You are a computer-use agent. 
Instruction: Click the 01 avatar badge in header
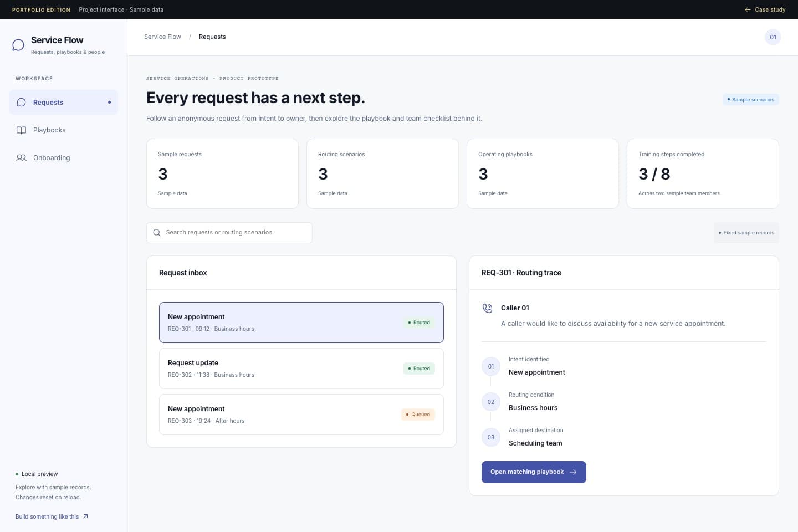click(773, 37)
